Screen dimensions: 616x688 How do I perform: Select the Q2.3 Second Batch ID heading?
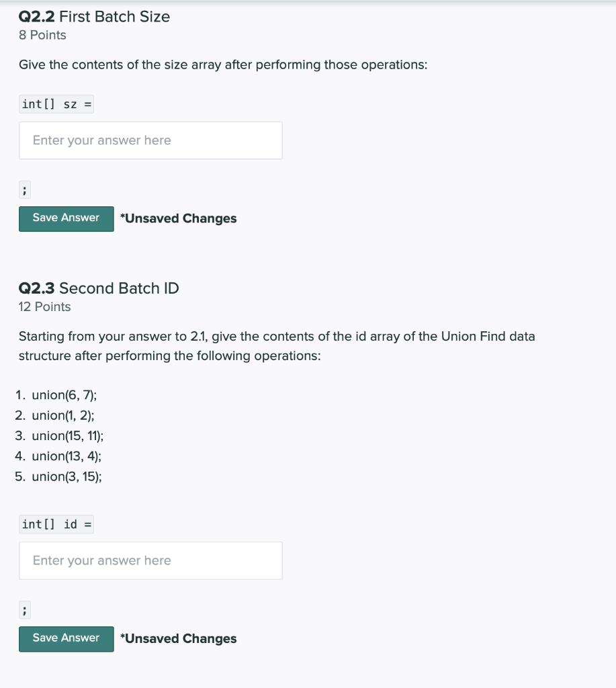[x=98, y=288]
